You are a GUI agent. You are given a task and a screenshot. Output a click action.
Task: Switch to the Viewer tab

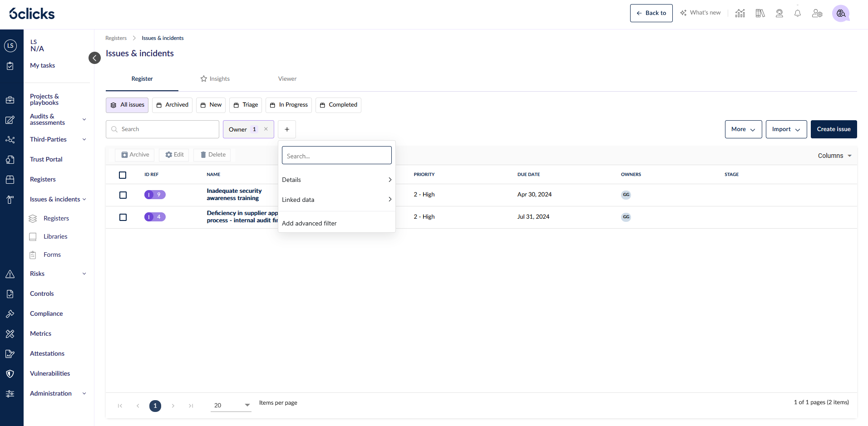coord(287,78)
